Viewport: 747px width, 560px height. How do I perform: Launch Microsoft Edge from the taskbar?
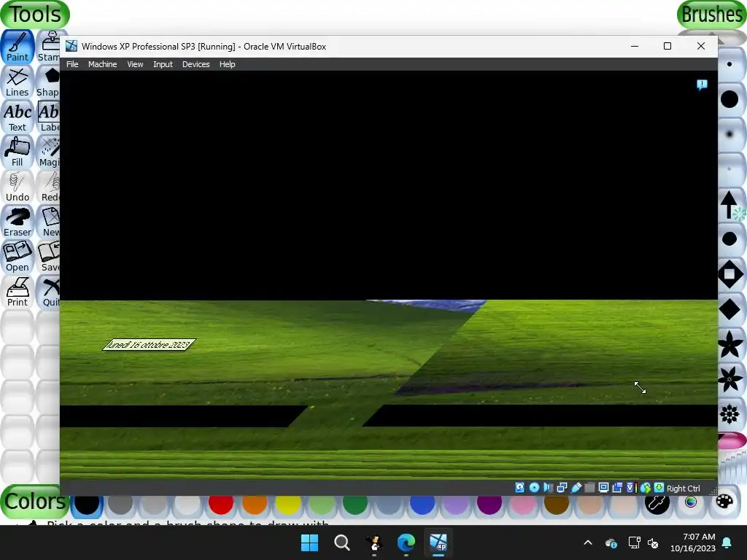coord(406,542)
